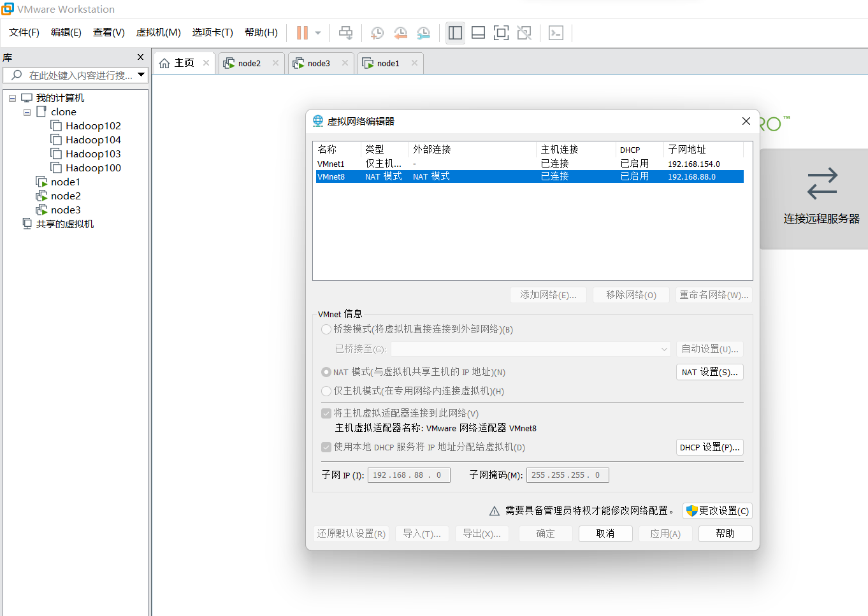Close the node3 tab
The image size is (868, 616).
coord(345,63)
